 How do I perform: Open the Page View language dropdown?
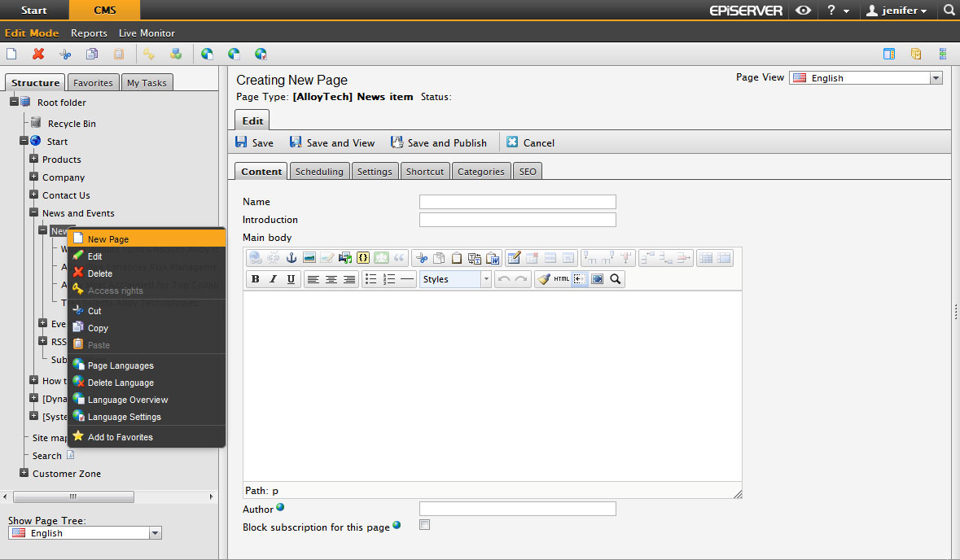[865, 78]
